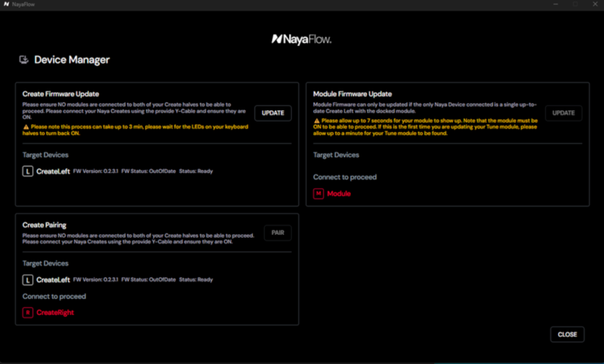Click L icon in Create Pairing panel
Viewport: 604px width, 364px height.
click(28, 279)
